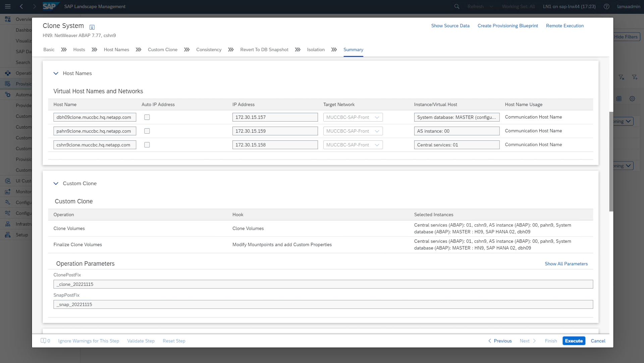Check Auto IP Address for pahn9clone host
This screenshot has width=644, height=363.
[147, 131]
